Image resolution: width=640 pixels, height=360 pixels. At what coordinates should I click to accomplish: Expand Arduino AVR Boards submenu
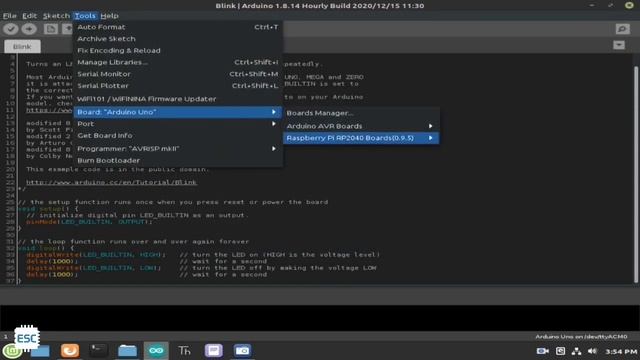pyautogui.click(x=361, y=126)
